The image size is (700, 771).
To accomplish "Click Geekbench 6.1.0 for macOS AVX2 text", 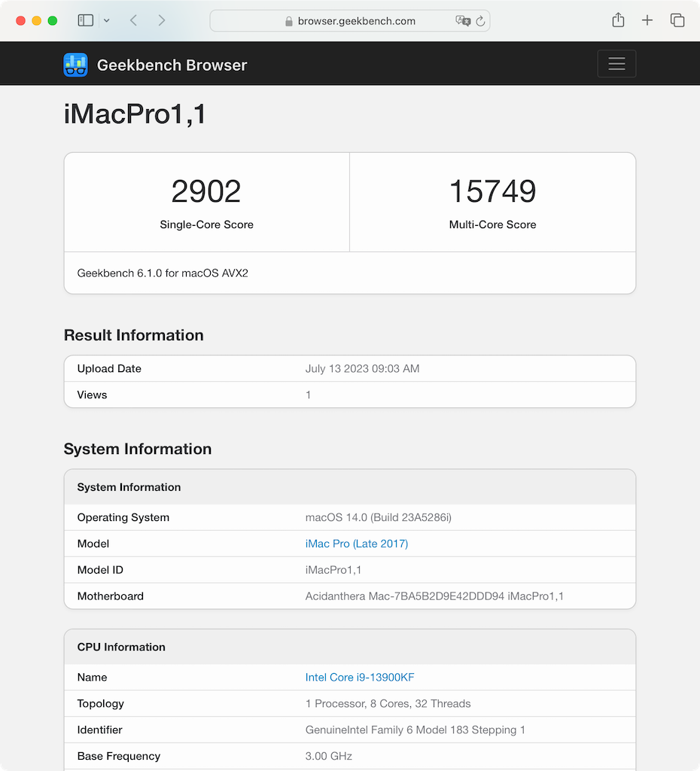I will point(163,273).
